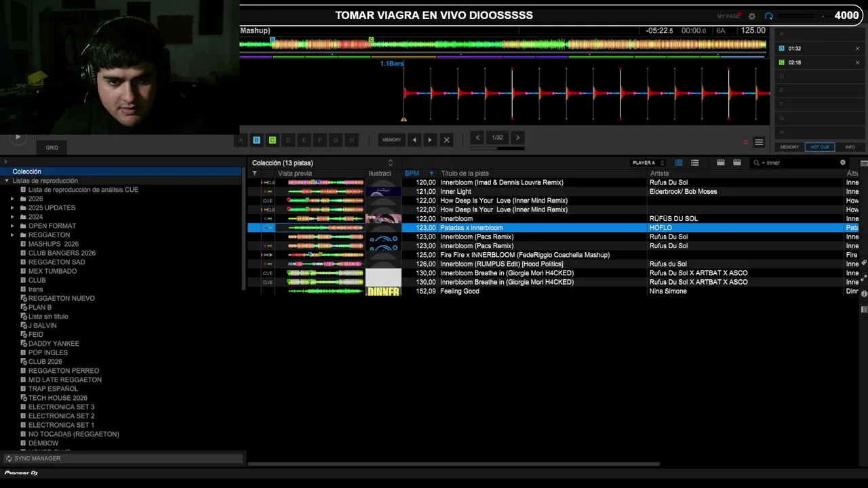Toggle the GRID panel
This screenshot has width=868, height=488.
pos(52,147)
